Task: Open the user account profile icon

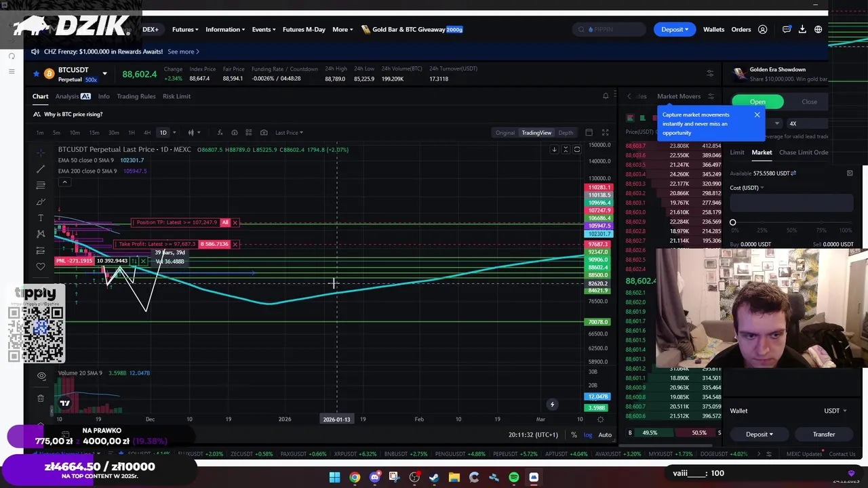Action: [x=763, y=29]
